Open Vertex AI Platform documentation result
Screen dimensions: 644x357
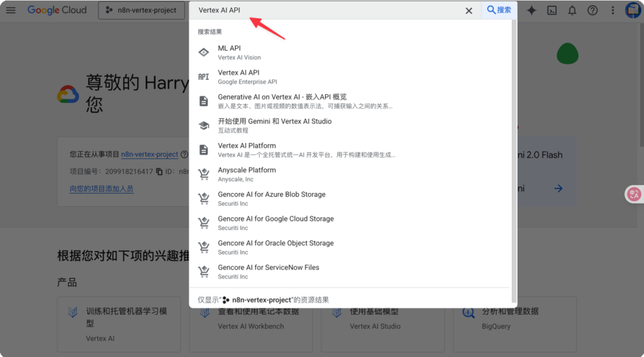click(247, 150)
